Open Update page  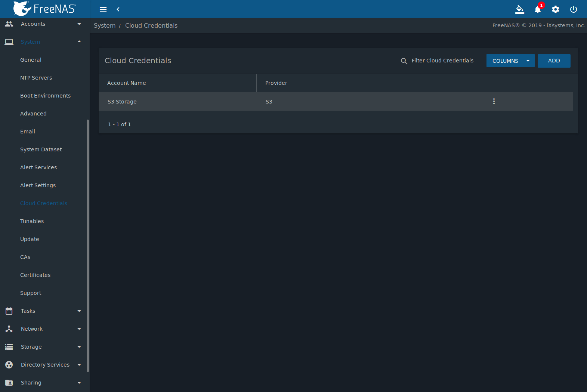click(30, 239)
